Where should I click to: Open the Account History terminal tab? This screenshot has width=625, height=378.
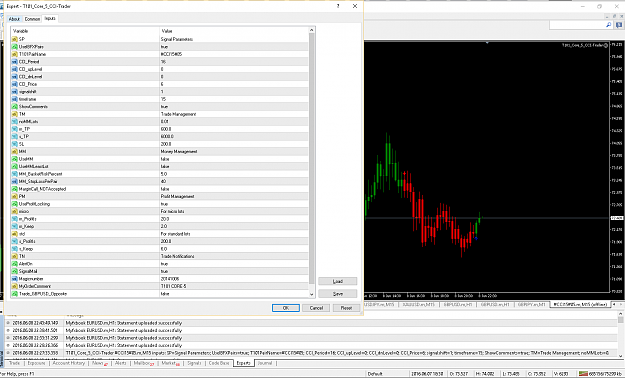[x=69, y=363]
